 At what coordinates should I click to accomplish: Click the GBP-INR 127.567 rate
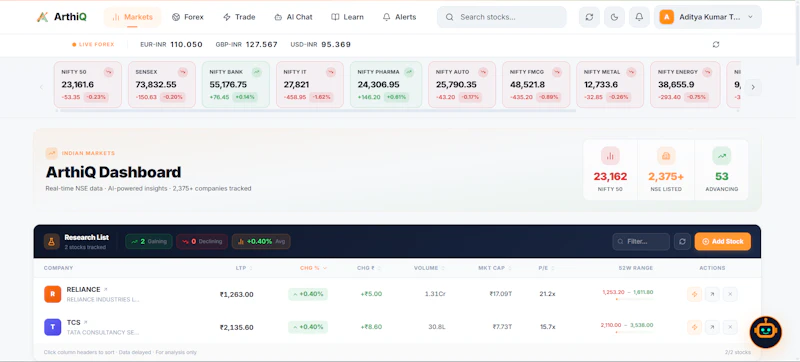pos(246,44)
